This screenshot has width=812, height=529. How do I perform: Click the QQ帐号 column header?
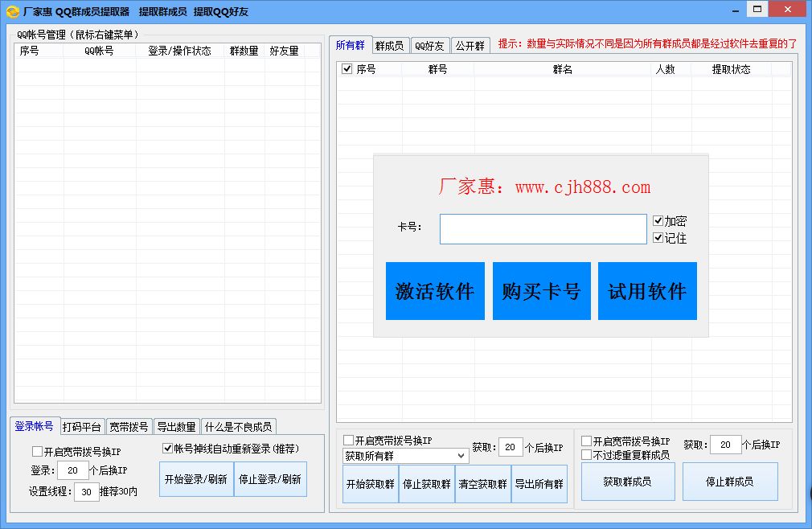[99, 51]
